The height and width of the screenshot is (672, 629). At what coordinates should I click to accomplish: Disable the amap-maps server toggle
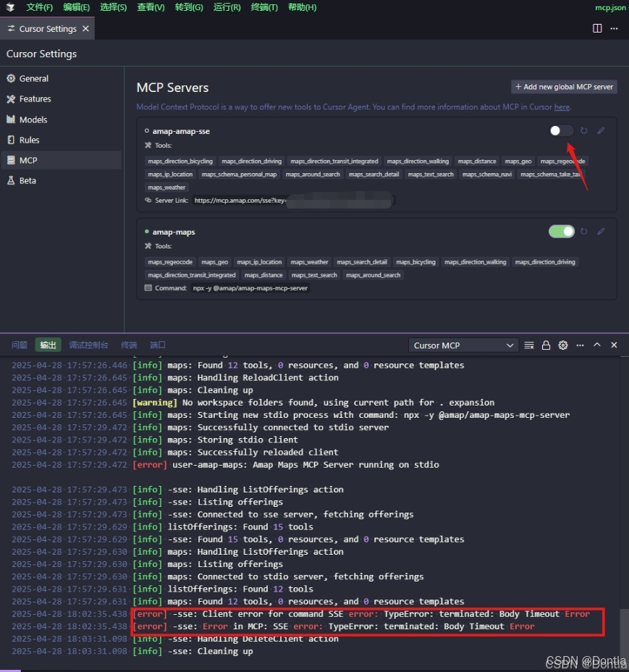(561, 232)
